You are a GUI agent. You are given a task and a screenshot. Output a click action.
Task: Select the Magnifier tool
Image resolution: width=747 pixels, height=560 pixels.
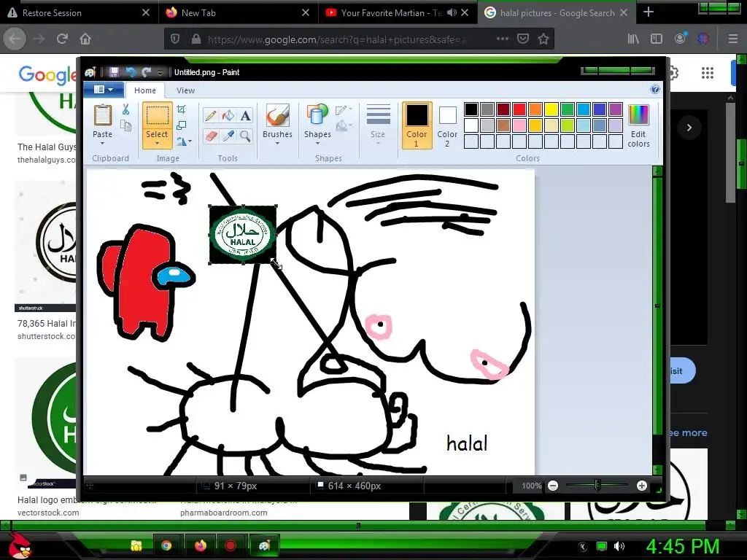(245, 136)
